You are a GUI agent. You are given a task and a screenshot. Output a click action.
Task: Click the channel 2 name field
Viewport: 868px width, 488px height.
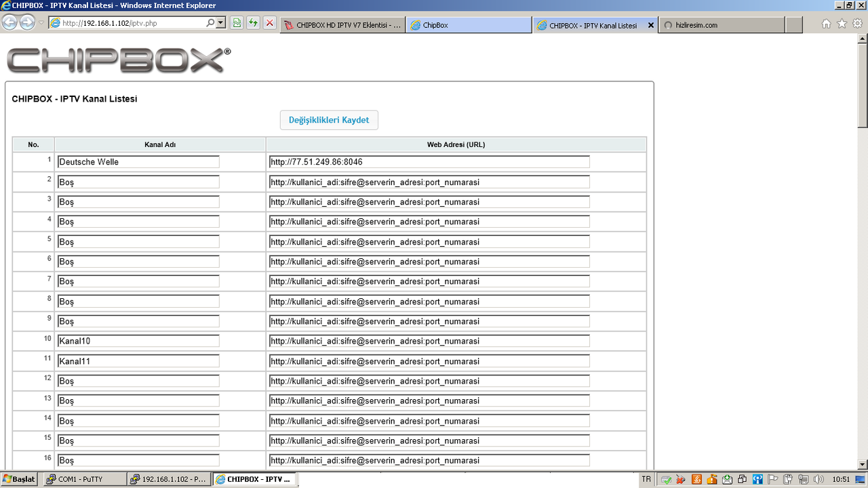coord(138,182)
